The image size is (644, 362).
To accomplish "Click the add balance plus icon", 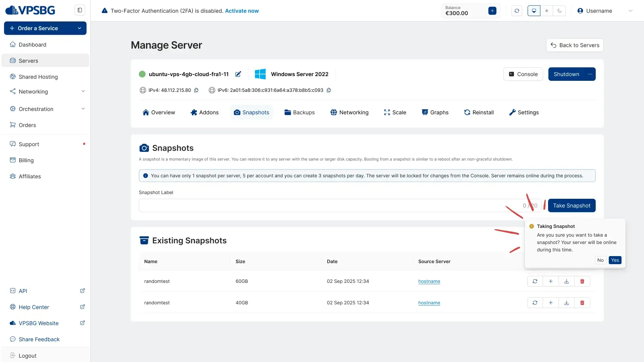I will 492,11.
